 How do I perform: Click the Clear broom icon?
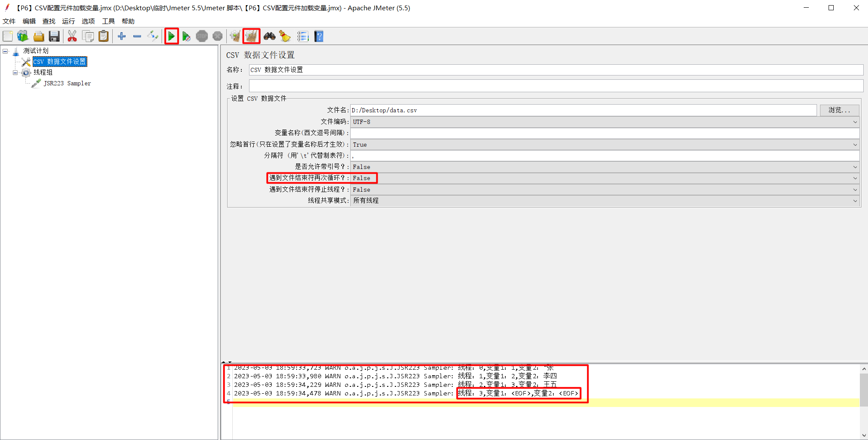point(235,36)
